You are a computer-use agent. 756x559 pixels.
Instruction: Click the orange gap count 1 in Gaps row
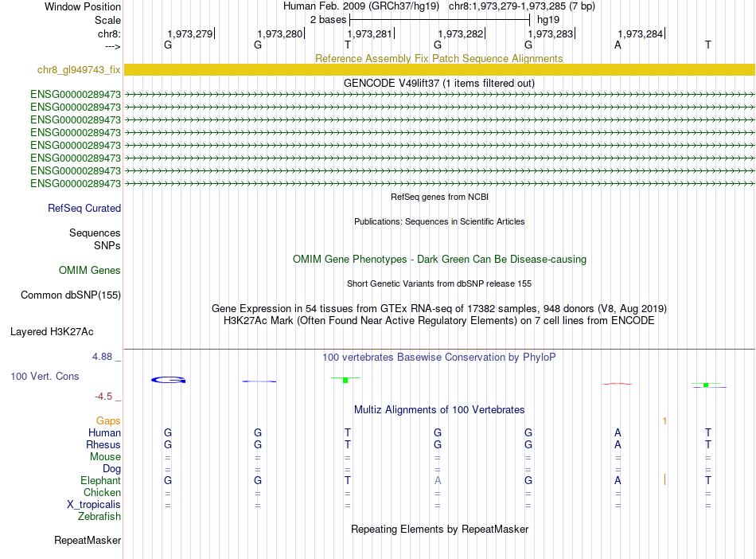pos(664,421)
